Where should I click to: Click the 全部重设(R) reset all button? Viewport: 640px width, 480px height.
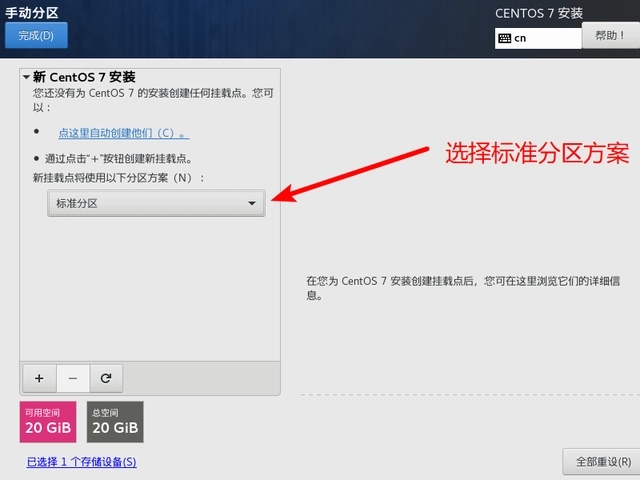(602, 462)
